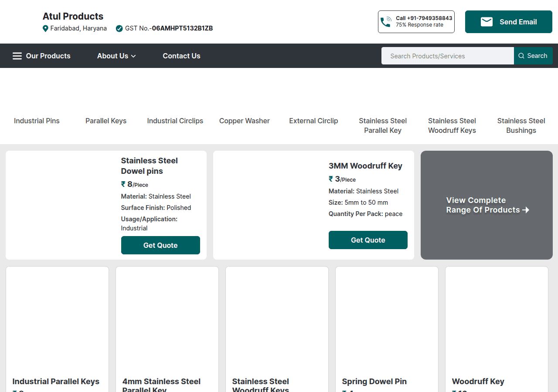Click the arrow icon after Range Of Products
558x392 pixels.
pos(526,210)
